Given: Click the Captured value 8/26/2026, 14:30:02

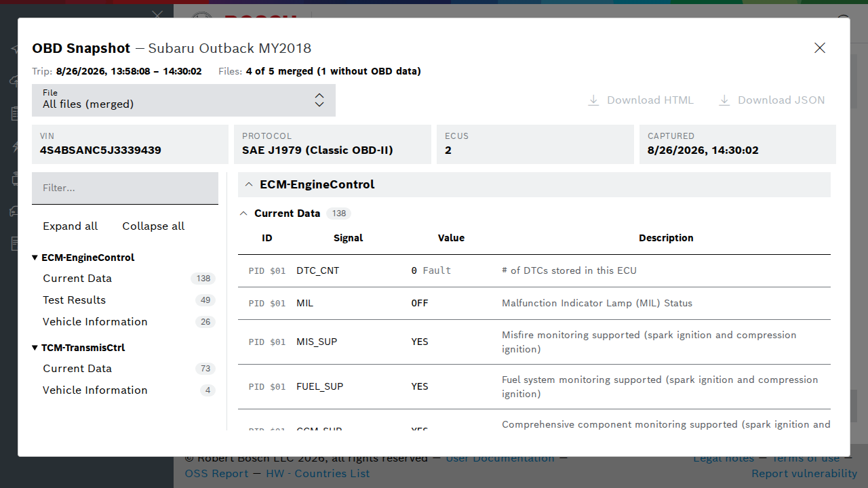Looking at the screenshot, I should click(x=703, y=150).
